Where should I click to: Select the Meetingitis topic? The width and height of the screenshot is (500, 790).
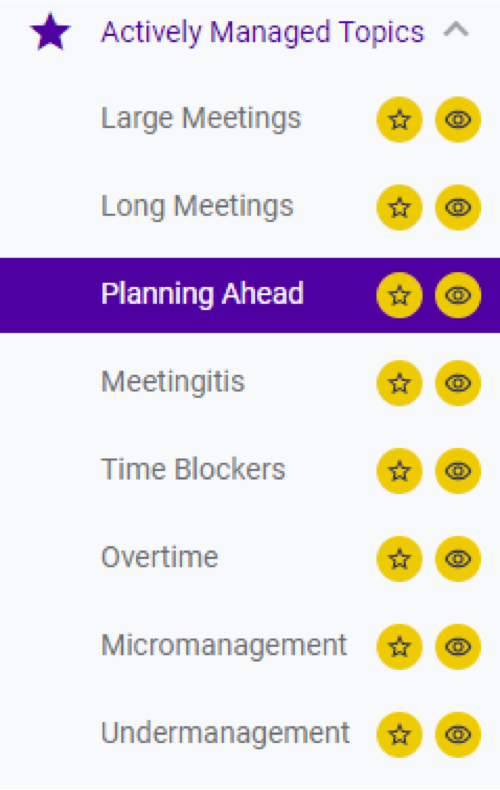click(173, 381)
